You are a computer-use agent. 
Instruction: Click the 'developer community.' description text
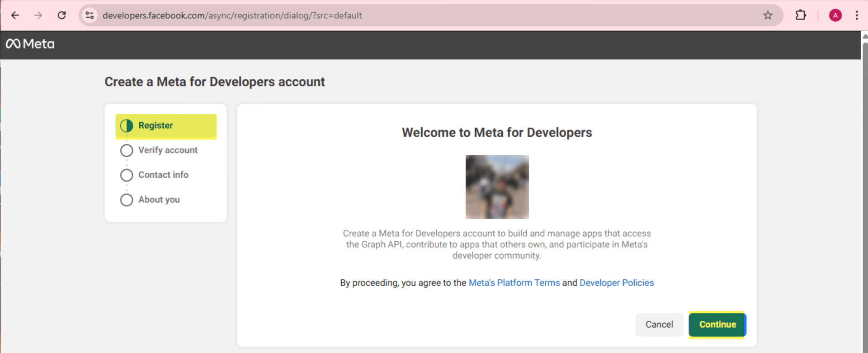(x=497, y=256)
